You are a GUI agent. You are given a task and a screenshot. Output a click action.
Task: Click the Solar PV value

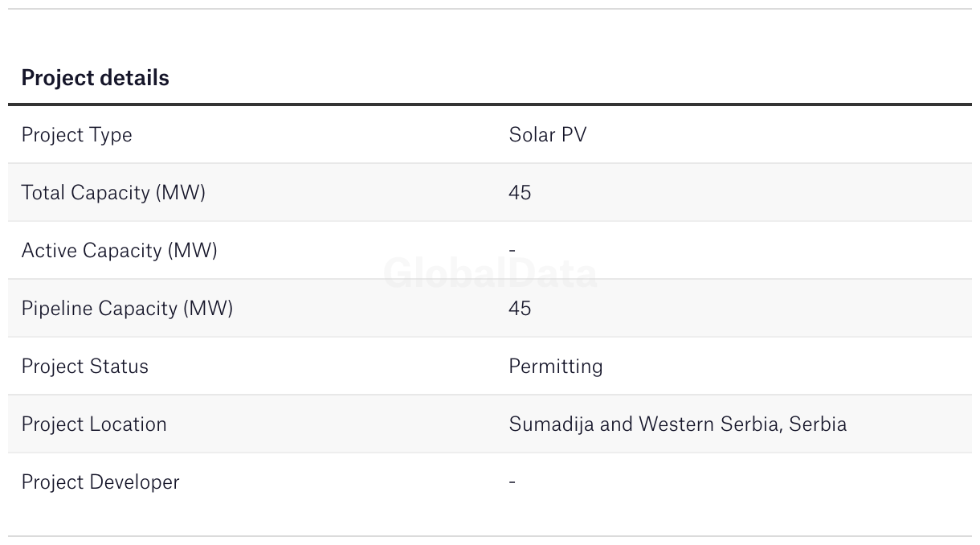click(548, 134)
